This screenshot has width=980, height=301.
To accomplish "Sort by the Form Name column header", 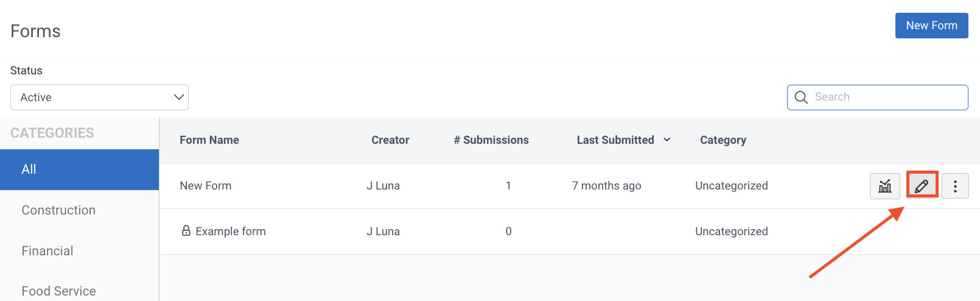I will tap(209, 140).
